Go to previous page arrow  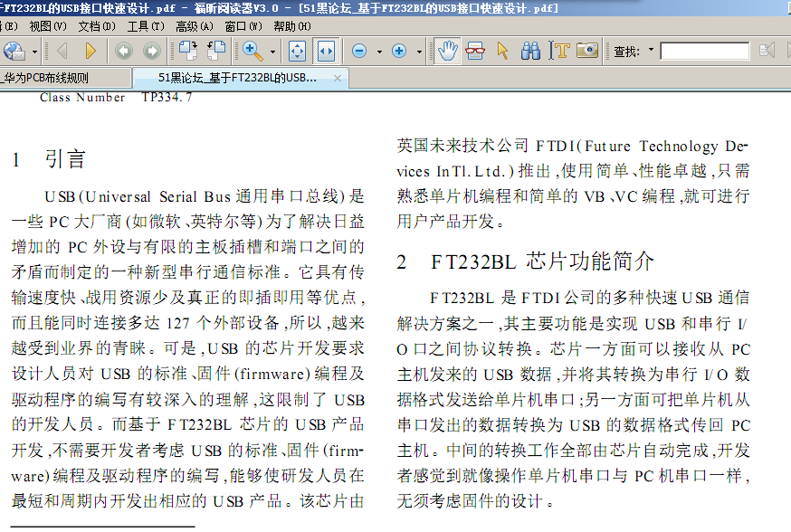[62, 51]
